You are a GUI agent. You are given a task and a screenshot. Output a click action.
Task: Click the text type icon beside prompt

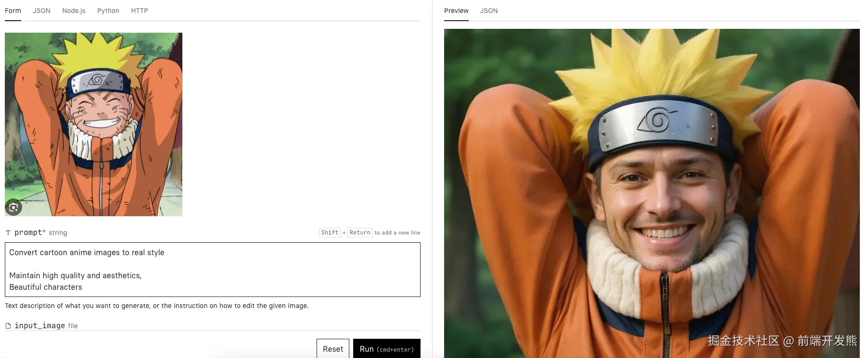point(8,233)
